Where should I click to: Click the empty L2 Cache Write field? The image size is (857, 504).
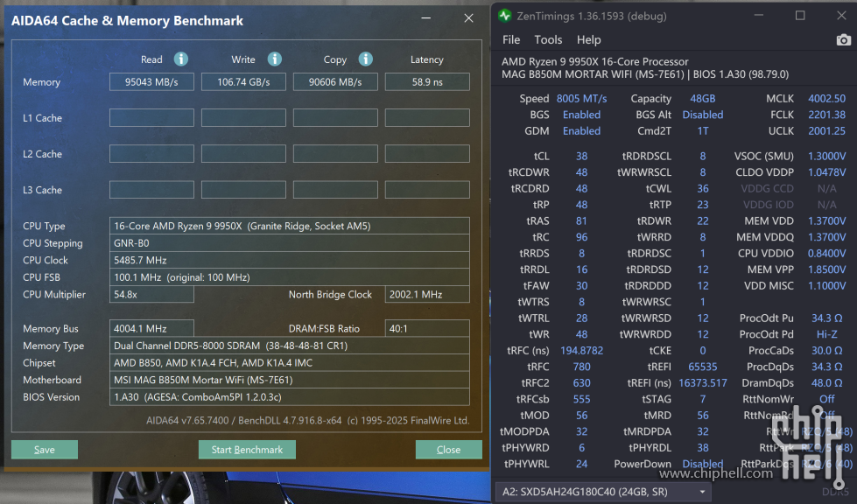243,154
